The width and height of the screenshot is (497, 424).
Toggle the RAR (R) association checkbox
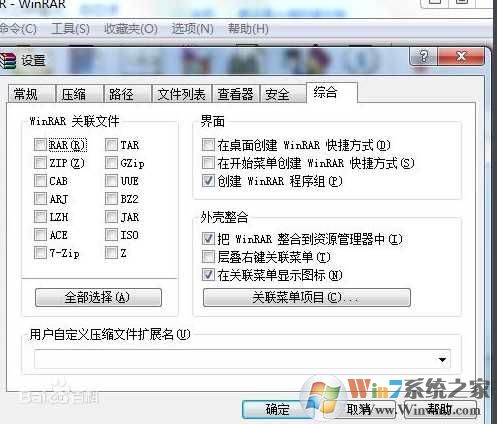click(40, 145)
